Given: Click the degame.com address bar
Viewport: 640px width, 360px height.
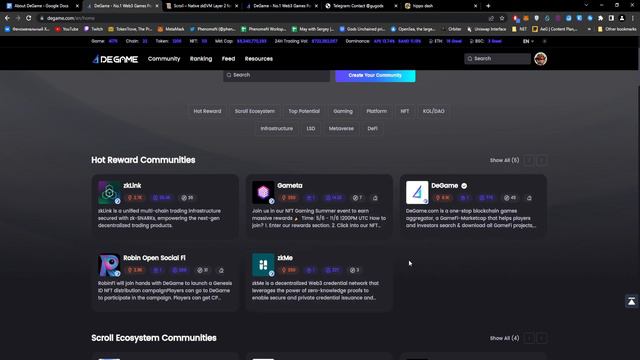Looking at the screenshot, I should [x=261, y=18].
